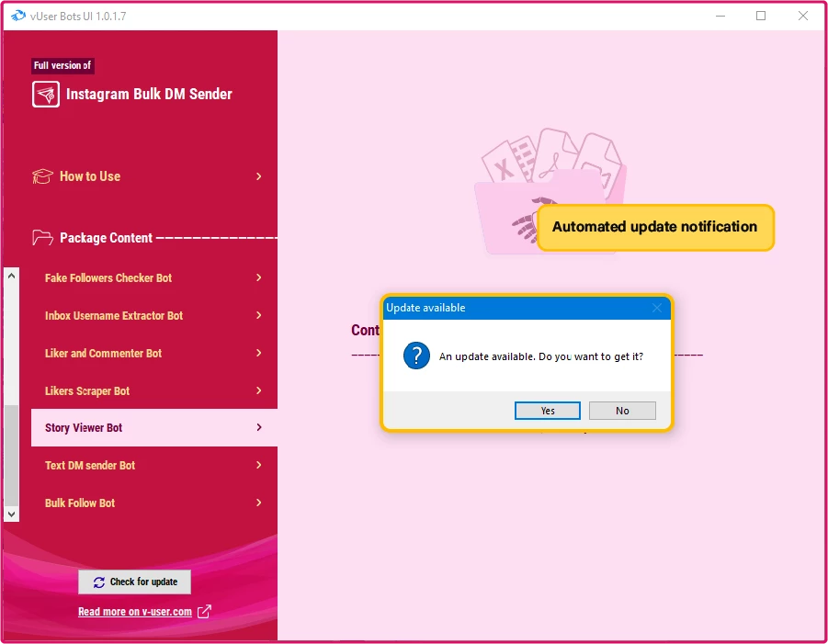The height and width of the screenshot is (644, 828).
Task: Close the vUser Bots UI window
Action: click(x=802, y=16)
